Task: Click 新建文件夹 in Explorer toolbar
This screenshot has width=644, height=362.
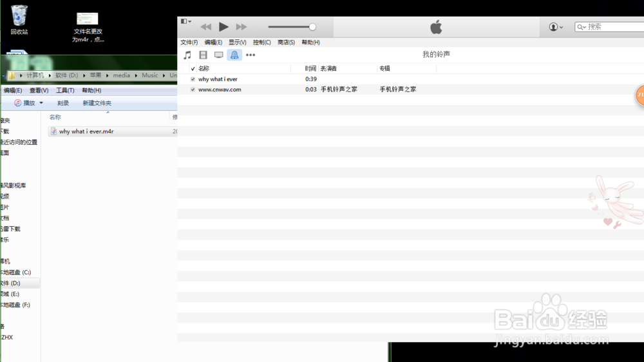Action: click(x=97, y=103)
